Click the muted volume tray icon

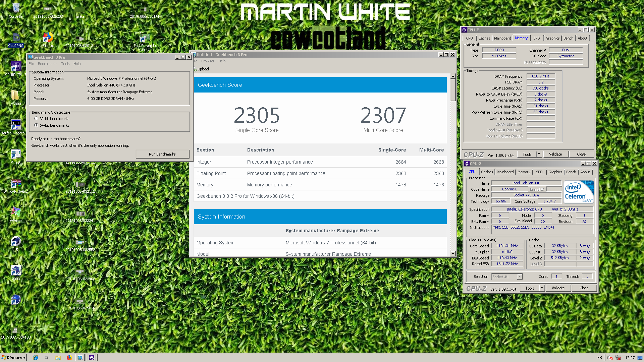click(x=610, y=358)
